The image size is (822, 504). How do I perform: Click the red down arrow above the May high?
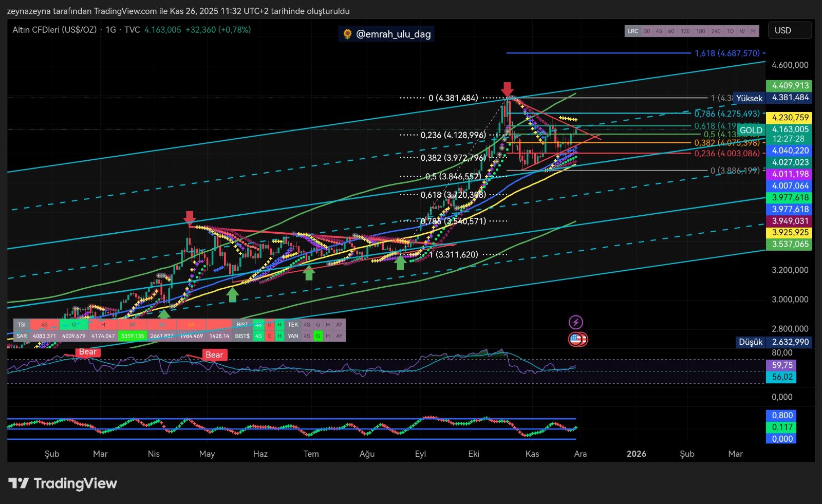tap(190, 217)
